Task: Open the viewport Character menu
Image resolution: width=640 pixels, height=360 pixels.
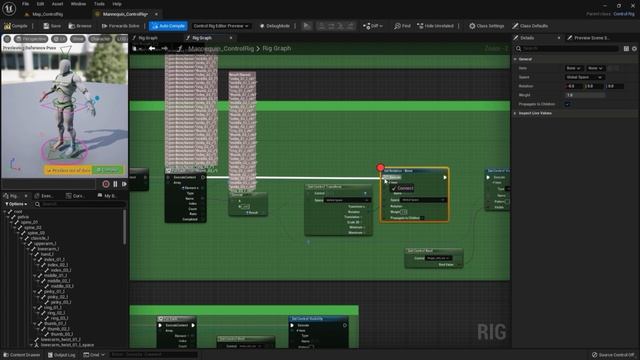Action: pyautogui.click(x=100, y=39)
